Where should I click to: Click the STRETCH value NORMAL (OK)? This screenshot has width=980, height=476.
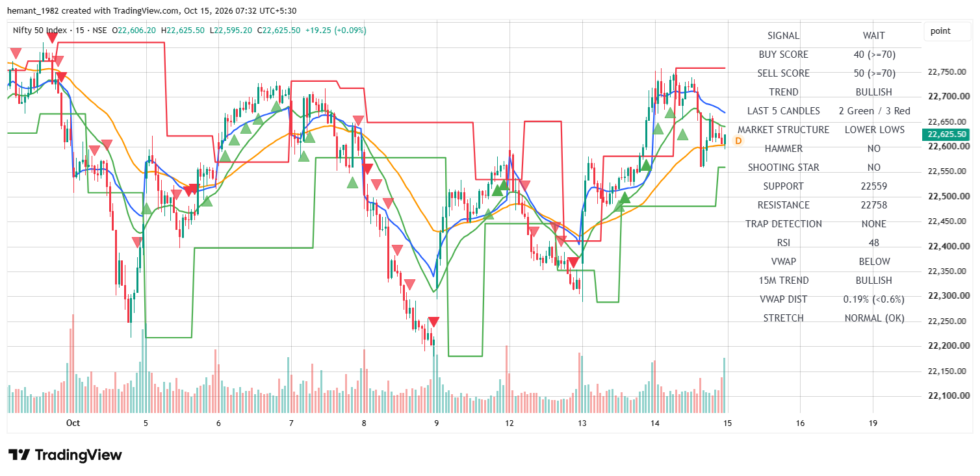tap(874, 318)
